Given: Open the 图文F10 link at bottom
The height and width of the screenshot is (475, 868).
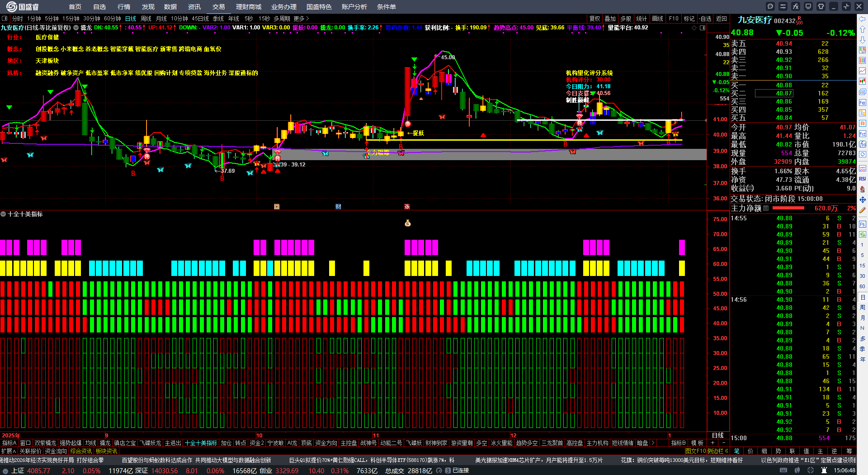Looking at the screenshot, I should (x=695, y=451).
